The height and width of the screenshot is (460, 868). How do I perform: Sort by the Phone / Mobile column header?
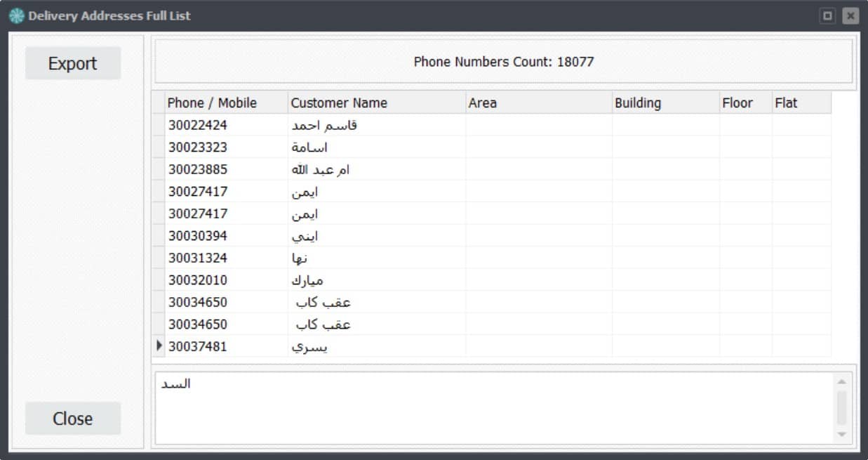[226, 103]
